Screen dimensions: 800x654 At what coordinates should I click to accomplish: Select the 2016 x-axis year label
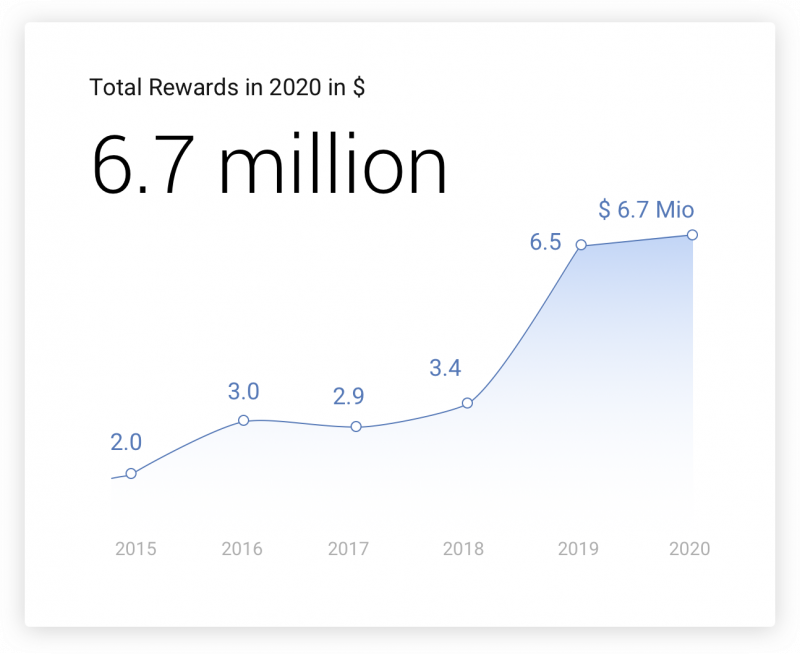[x=242, y=549]
